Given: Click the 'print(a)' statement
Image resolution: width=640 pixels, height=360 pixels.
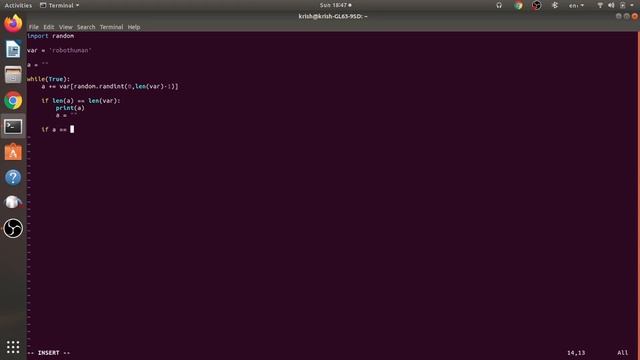Looking at the screenshot, I should coord(70,108).
